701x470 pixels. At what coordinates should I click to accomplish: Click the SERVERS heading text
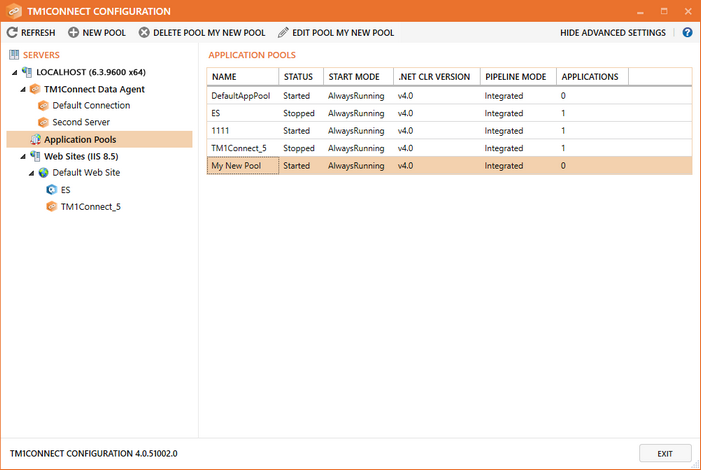pos(41,55)
